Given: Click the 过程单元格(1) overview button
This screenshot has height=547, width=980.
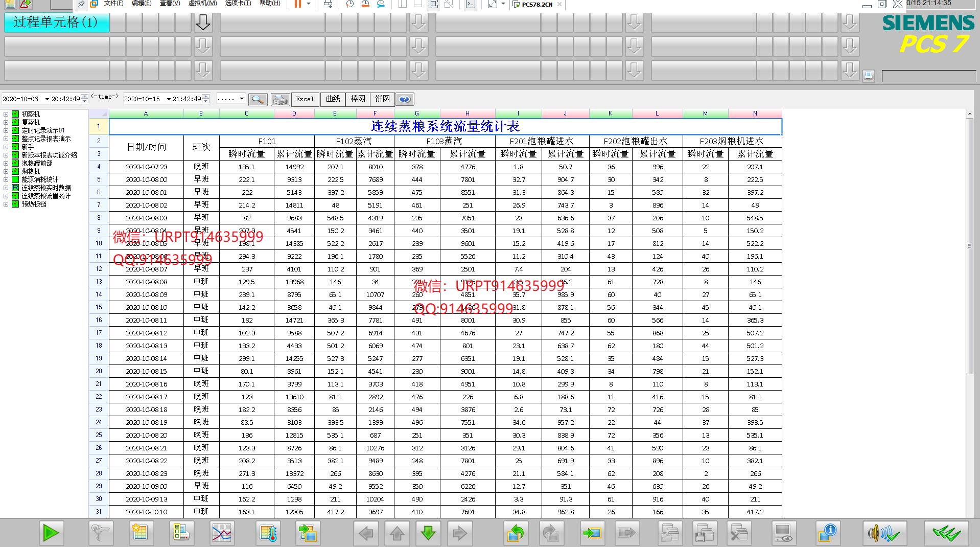Looking at the screenshot, I should tap(56, 22).
